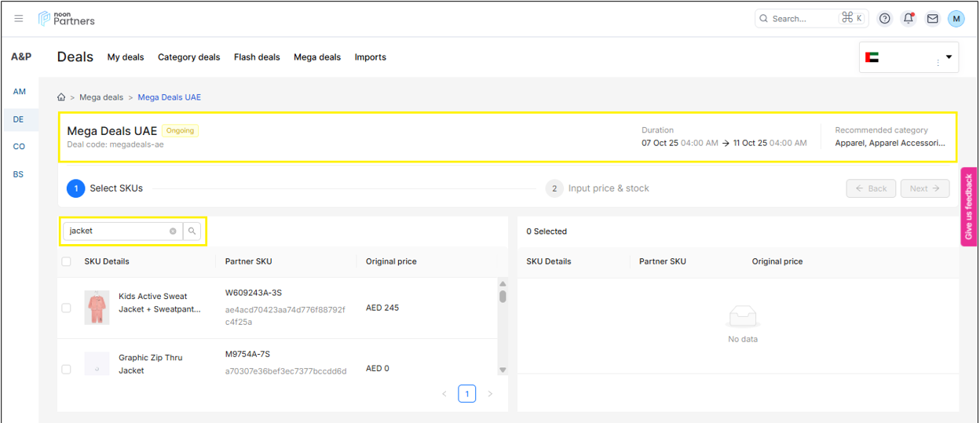980x423 pixels.
Task: Open the hamburger navigation menu
Action: coord(19,19)
